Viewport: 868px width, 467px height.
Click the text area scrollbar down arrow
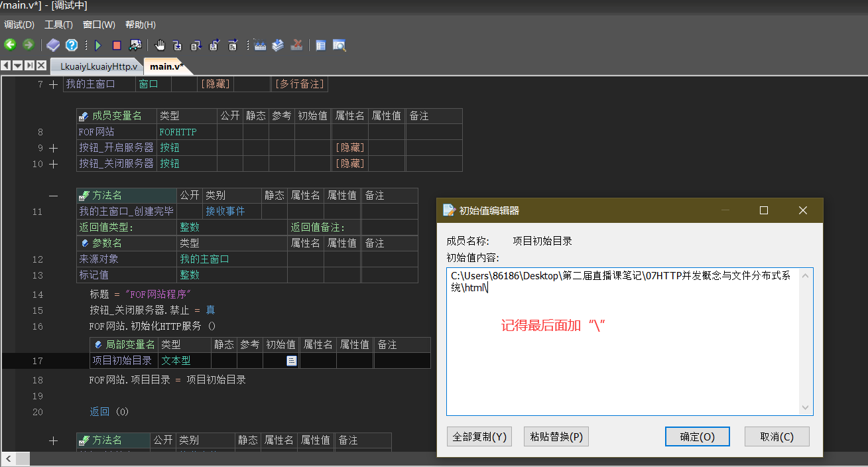(806, 408)
